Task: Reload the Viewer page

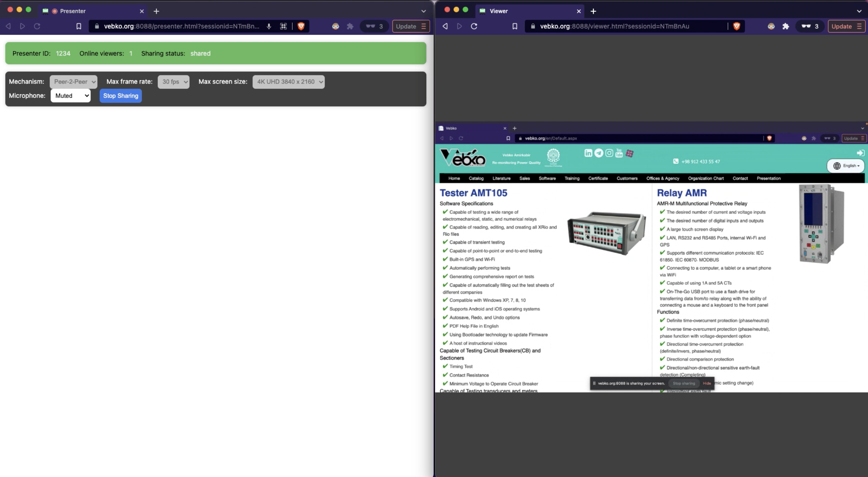Action: click(x=474, y=26)
